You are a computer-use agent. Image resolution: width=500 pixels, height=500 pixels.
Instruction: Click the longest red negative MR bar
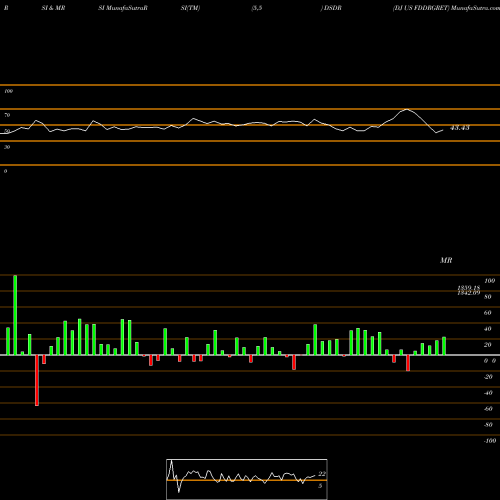37,380
